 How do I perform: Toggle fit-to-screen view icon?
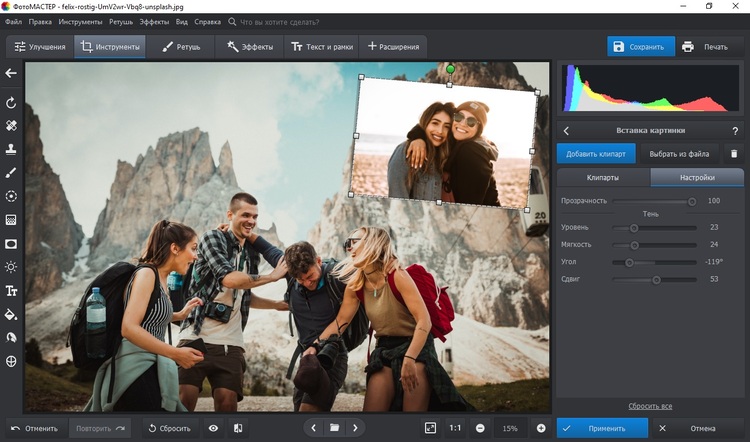click(430, 428)
